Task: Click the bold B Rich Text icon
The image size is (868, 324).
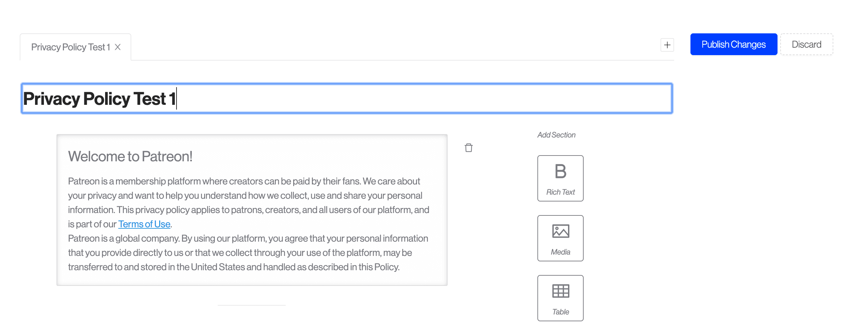Action: pyautogui.click(x=560, y=171)
